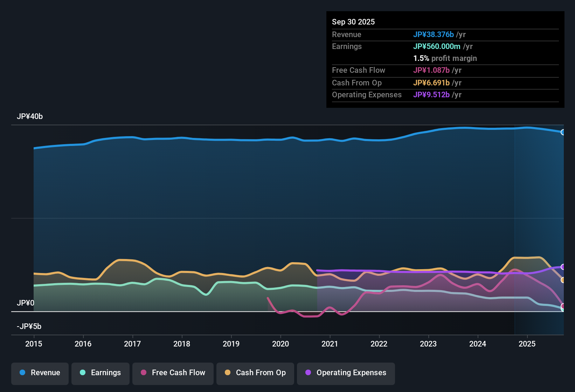575x392 pixels.
Task: Select the Revenue endpoint marker on the chart
Action: tap(563, 132)
